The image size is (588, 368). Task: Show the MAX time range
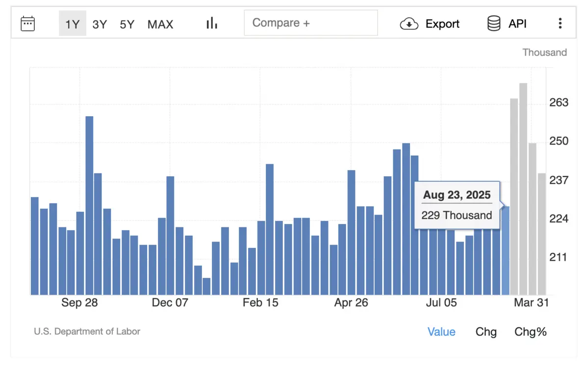160,24
